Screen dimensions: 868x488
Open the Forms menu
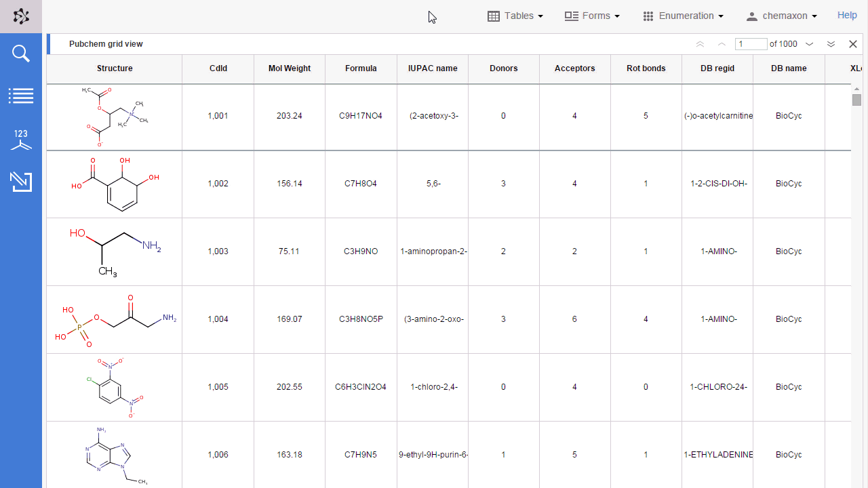click(x=592, y=16)
